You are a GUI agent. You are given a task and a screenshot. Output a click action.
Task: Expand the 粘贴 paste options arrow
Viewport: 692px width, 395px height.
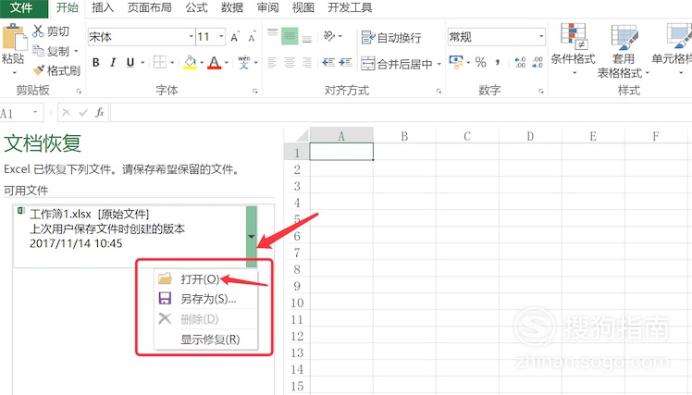pos(14,72)
